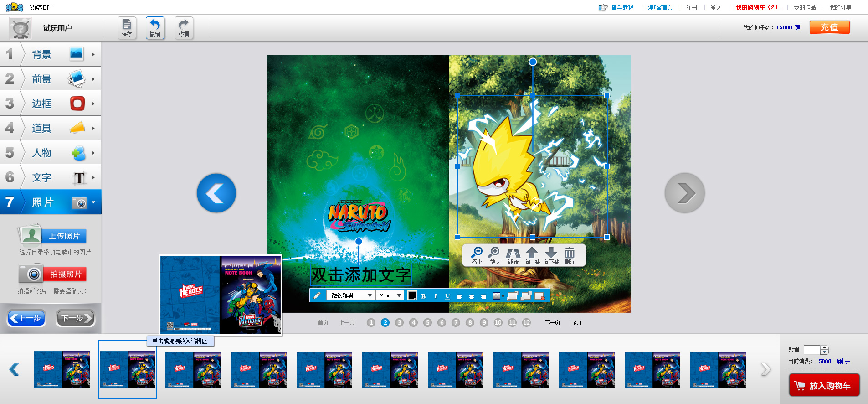Image resolution: width=868 pixels, height=404 pixels.
Task: Delete the selected sticker with 删除
Action: [570, 256]
